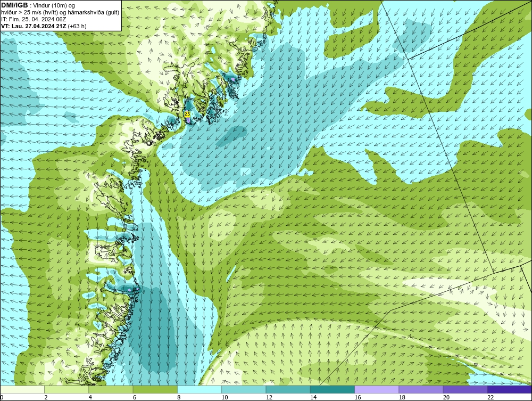The height and width of the screenshot is (401, 532).
Task: Click the 8–10 m/s light cyan legend swatch
Action: pyautogui.click(x=199, y=389)
